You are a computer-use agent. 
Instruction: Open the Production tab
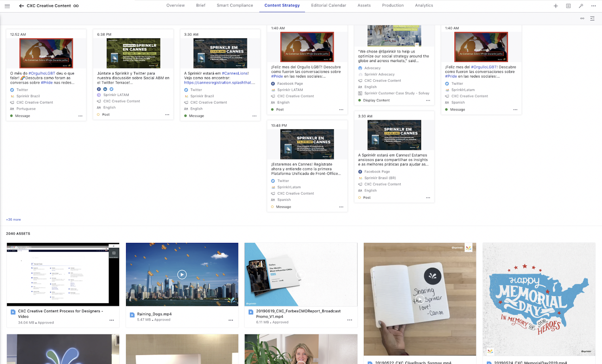click(393, 6)
